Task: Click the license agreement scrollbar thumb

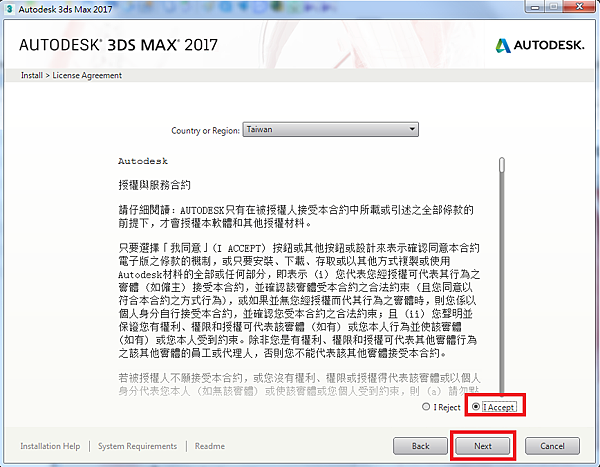Action: point(502,165)
